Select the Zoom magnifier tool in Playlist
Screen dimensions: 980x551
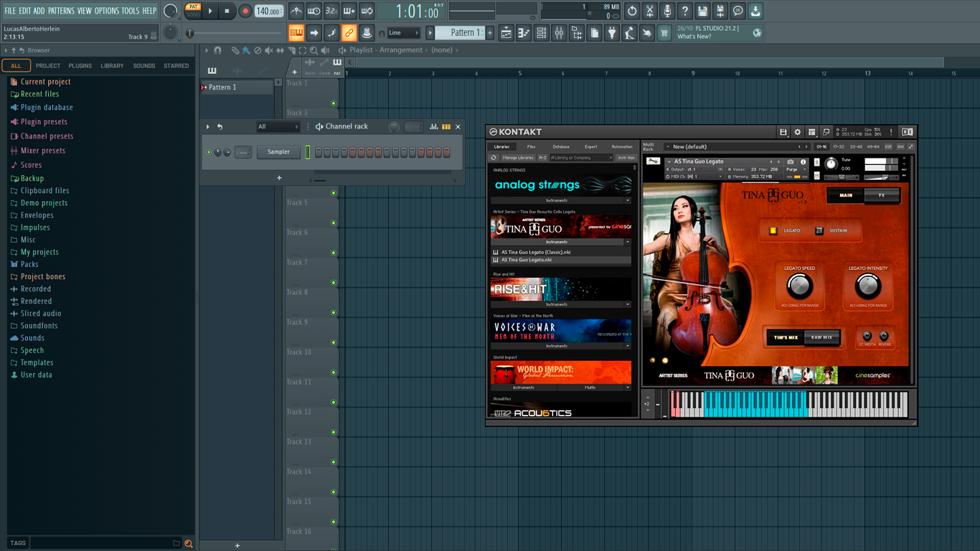(x=314, y=50)
